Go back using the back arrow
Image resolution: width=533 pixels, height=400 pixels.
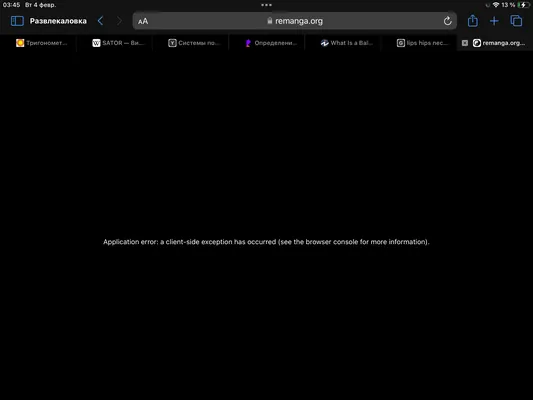[x=100, y=21]
